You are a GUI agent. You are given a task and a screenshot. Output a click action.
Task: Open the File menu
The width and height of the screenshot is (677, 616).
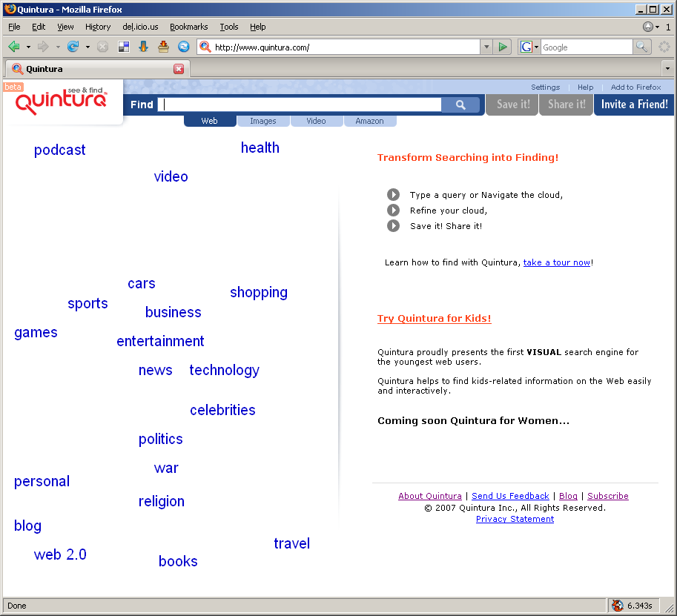tap(14, 27)
